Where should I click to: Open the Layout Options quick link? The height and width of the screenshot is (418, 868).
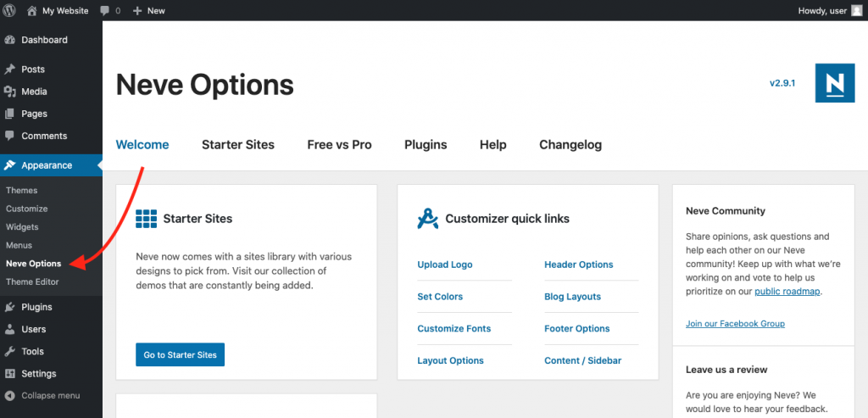(451, 361)
